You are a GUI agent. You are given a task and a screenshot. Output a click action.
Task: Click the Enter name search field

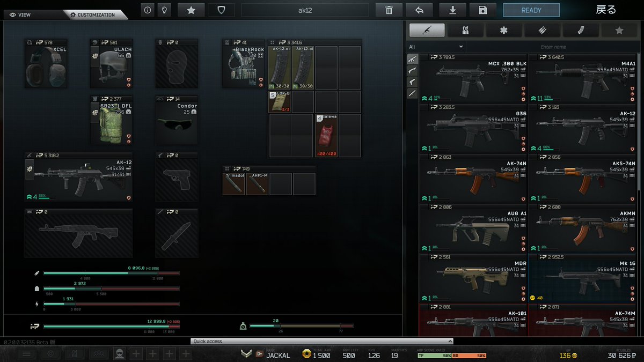pos(553,47)
